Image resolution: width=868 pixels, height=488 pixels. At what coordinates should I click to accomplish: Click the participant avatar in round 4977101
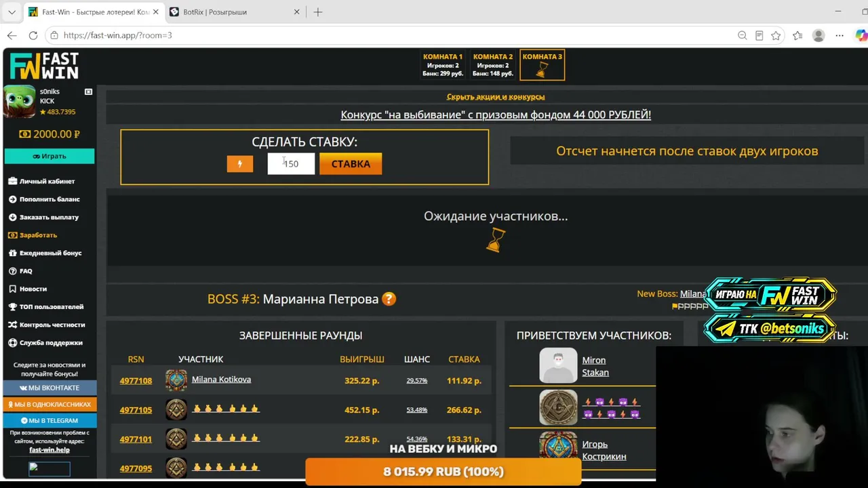(x=176, y=439)
